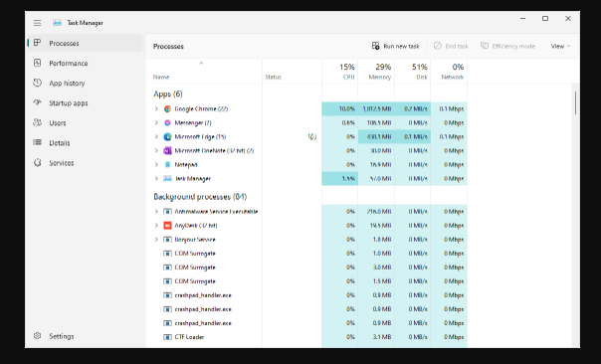Select the Processes icon in sidebar

37,43
